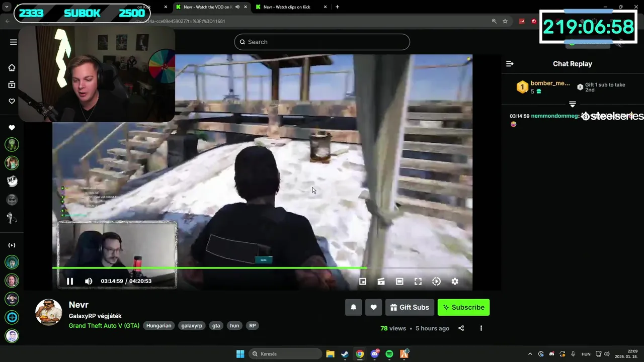Create a clip with the clapperboard icon
This screenshot has width=644, height=362.
tap(381, 282)
